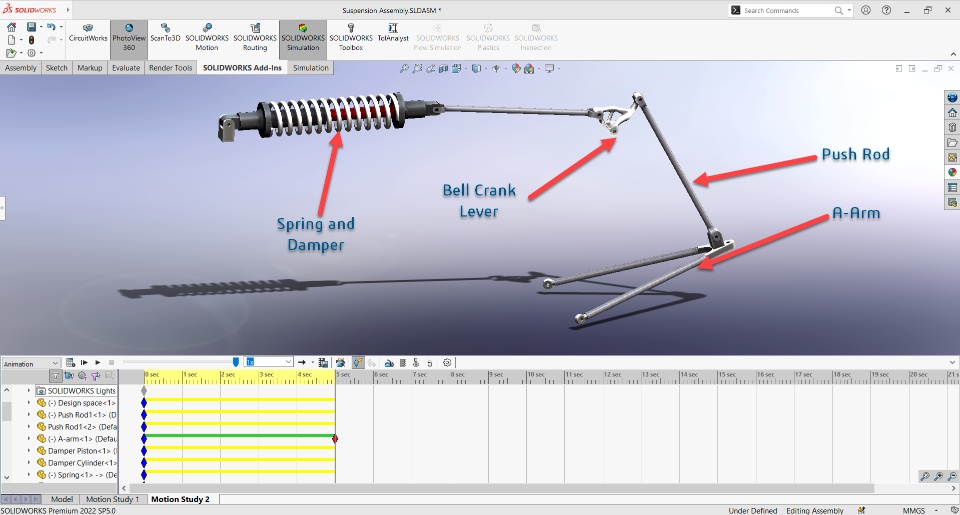The image size is (960, 515).
Task: Switch to the Render Tools tab
Action: click(170, 68)
